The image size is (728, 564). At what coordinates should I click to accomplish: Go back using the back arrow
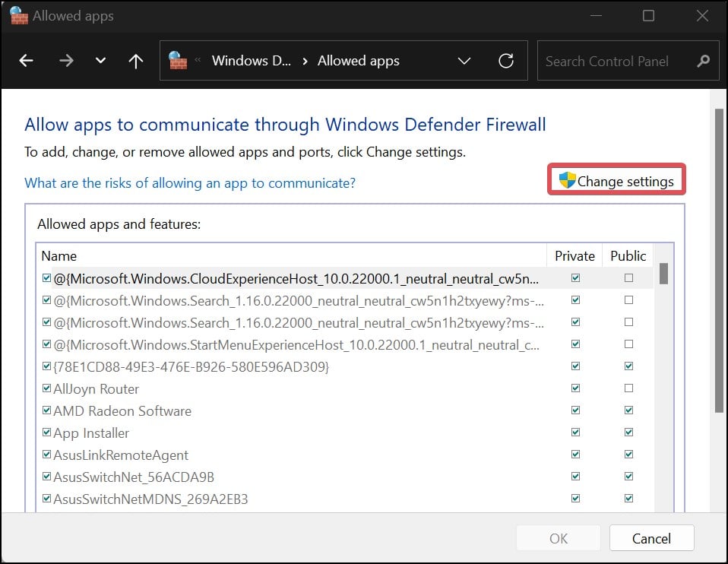(x=26, y=60)
